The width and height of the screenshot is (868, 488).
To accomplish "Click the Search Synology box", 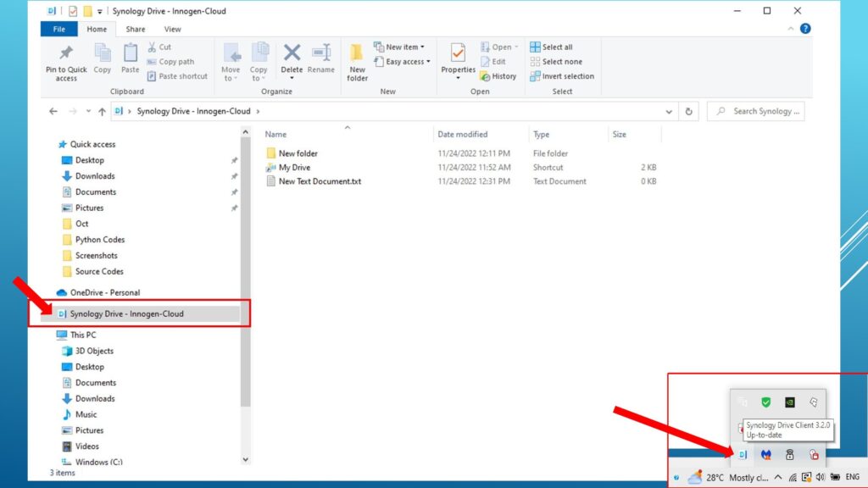I will [x=756, y=111].
